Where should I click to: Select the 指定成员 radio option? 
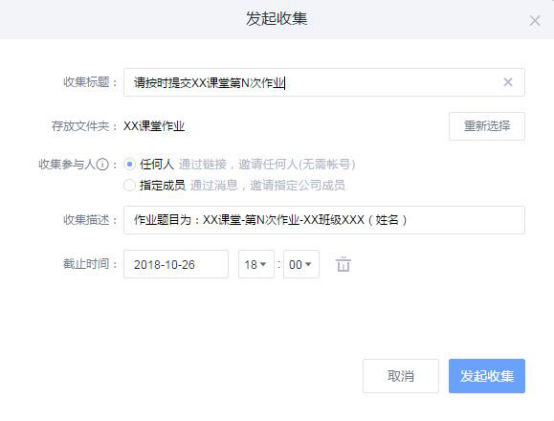coord(130,185)
